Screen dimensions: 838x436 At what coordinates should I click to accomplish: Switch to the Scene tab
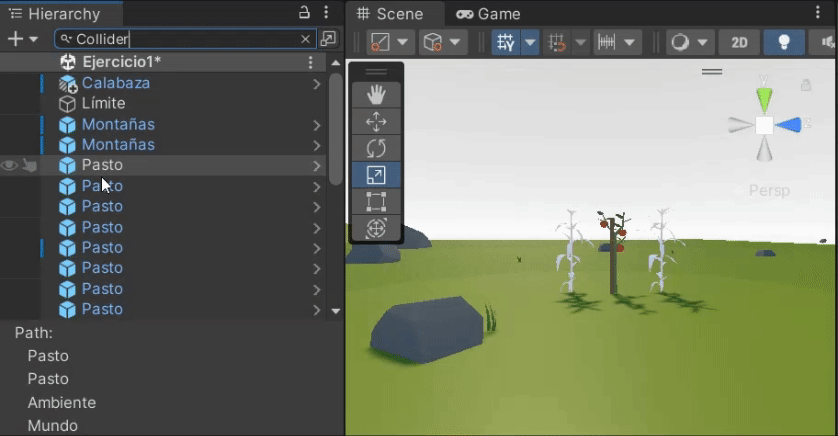click(x=390, y=14)
